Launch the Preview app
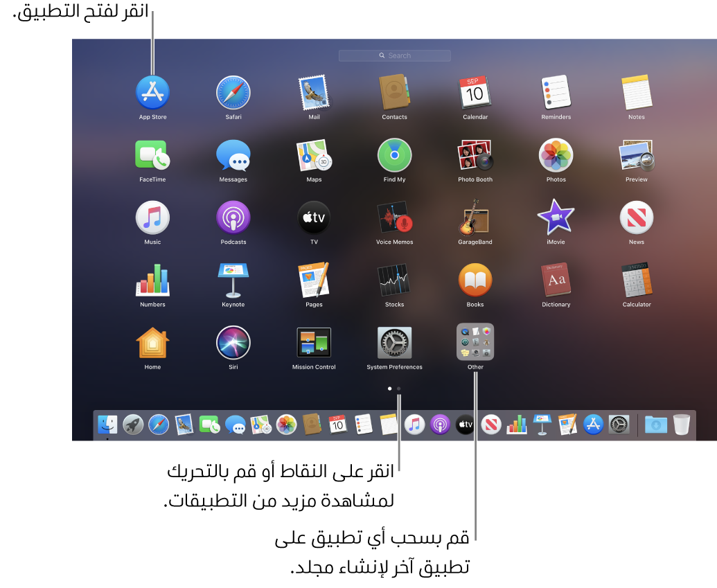717x588 pixels. 637,155
